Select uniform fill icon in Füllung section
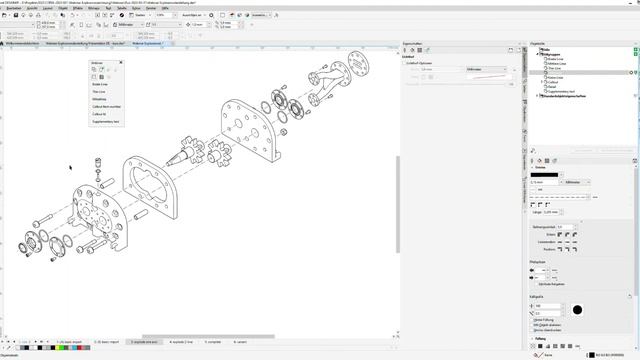 (x=540, y=346)
